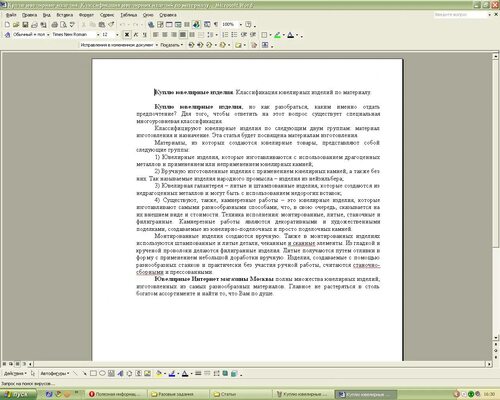The height and width of the screenshot is (400, 500).
Task: Run the spelling and grammar check
Action: pyautogui.click(x=72, y=25)
